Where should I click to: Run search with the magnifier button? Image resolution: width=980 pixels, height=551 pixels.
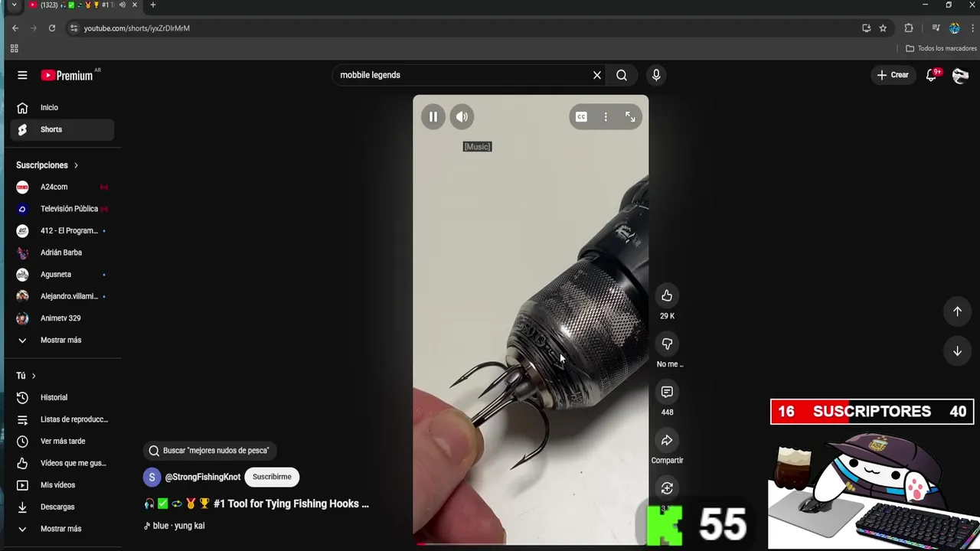point(622,75)
